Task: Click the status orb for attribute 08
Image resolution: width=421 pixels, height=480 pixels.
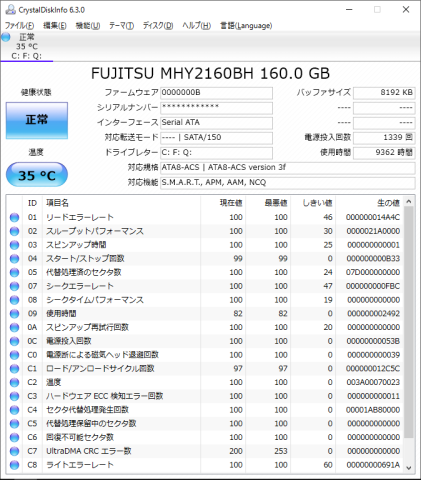Action: coord(14,300)
